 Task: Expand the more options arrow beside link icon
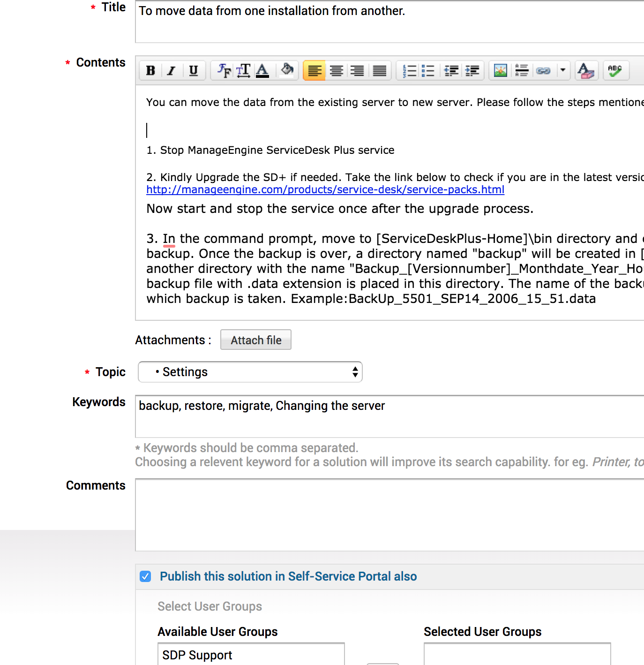[562, 71]
